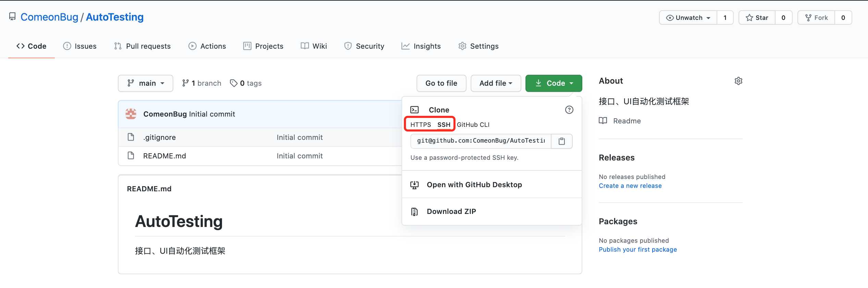Click the repository icon beside ComeonBug
Screen dimensions: 868x288
pos(12,17)
